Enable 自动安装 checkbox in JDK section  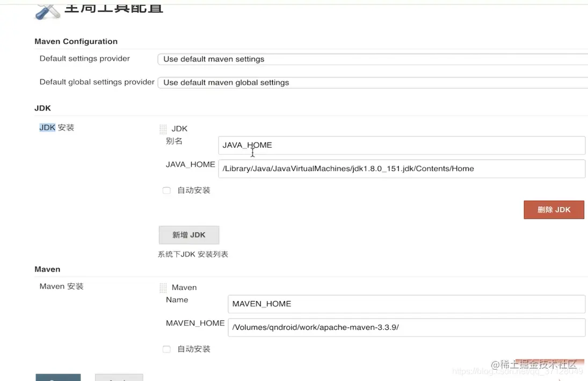pyautogui.click(x=166, y=190)
